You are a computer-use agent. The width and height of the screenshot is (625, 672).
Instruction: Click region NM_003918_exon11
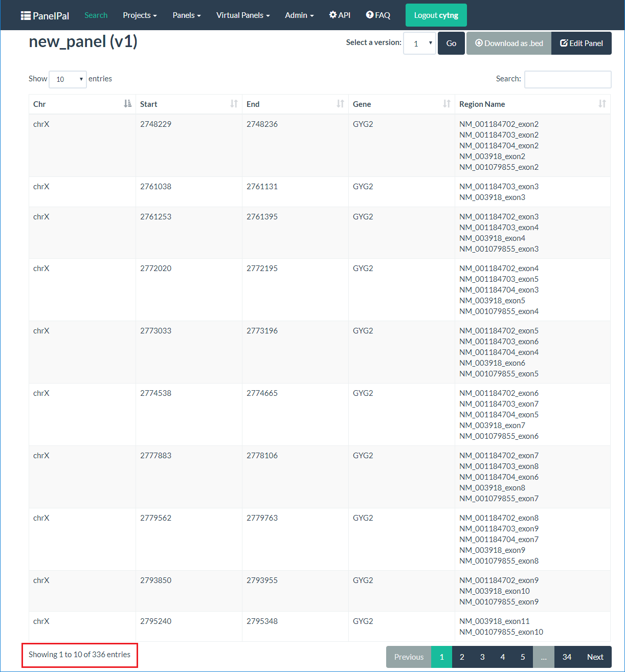[494, 621]
